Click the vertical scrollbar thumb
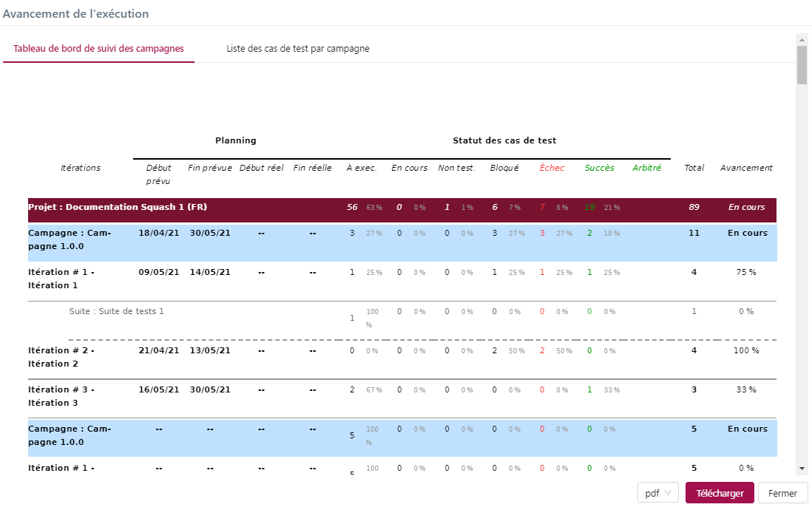 pyautogui.click(x=802, y=65)
